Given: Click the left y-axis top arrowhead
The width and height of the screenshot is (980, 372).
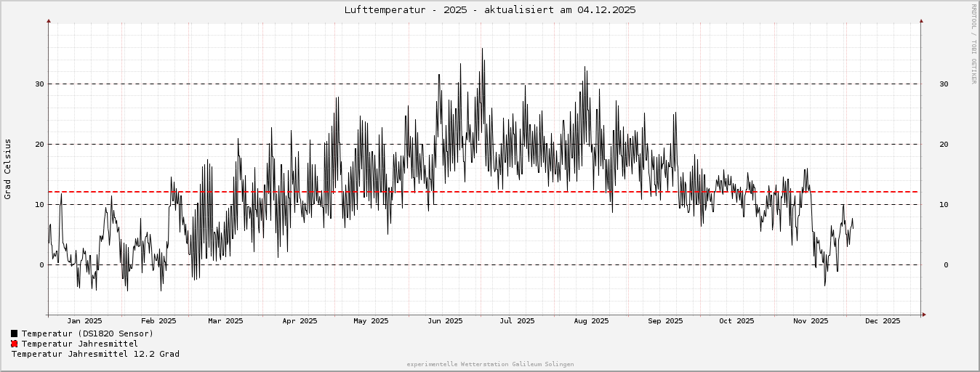Looking at the screenshot, I should [x=49, y=21].
